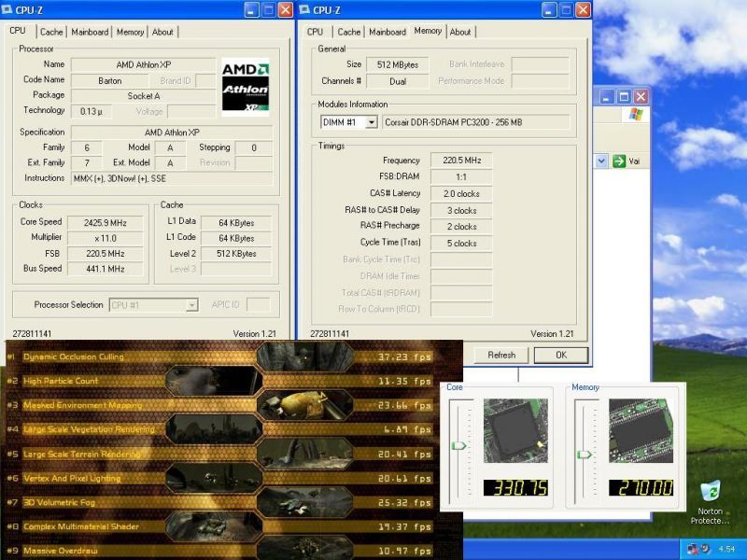Click the CPU-Z icon in the processor window title bar
Screen dimensions: 747x560
[x=7, y=9]
